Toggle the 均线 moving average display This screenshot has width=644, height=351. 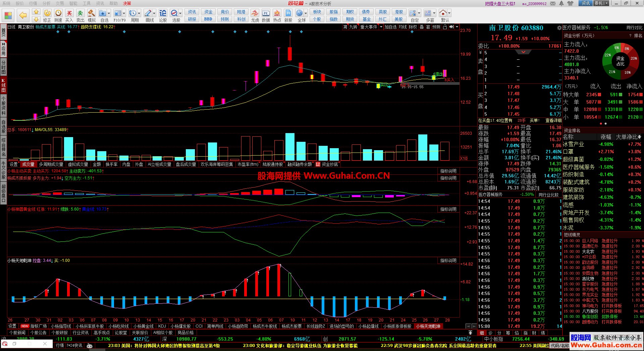403,27
